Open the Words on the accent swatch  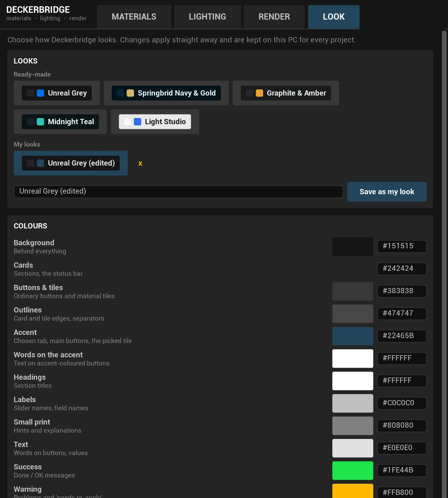point(353,359)
